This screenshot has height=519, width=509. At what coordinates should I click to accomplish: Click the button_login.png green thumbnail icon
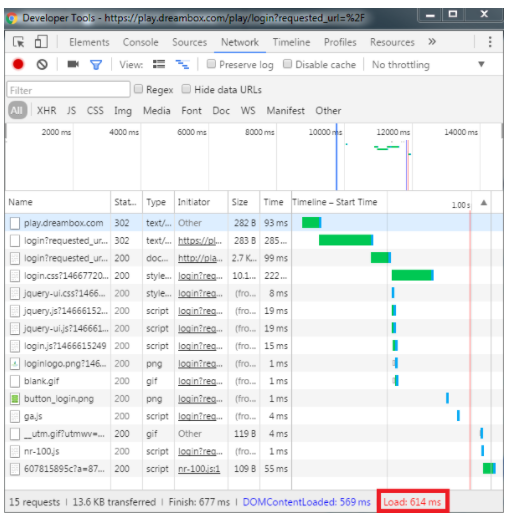[x=15, y=399]
